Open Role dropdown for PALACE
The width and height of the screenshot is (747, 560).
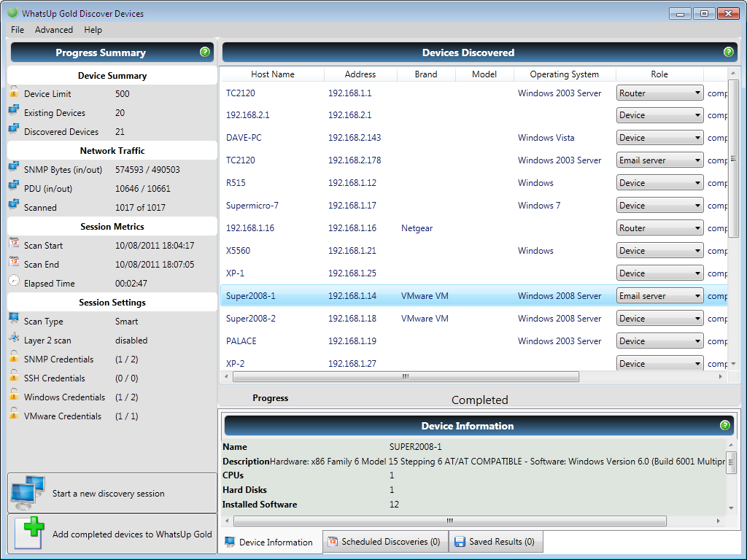coord(659,341)
